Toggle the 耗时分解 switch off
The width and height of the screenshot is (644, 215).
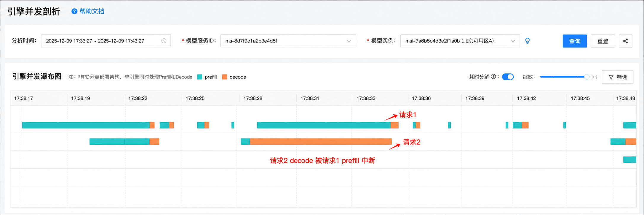(x=508, y=77)
